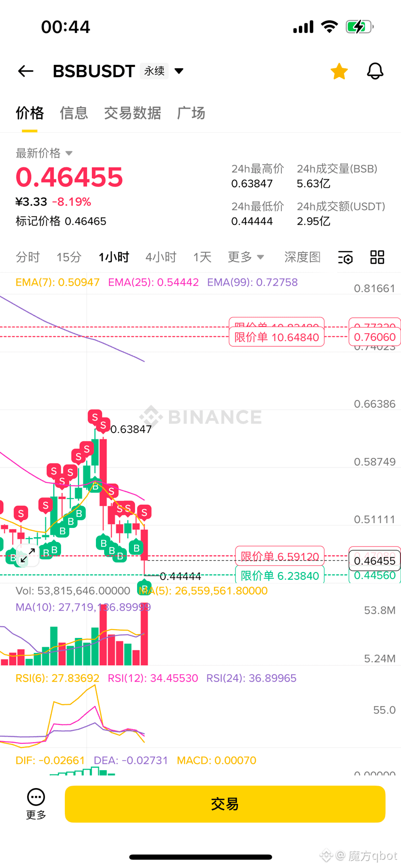
Task: Expand the BSBUSDT contract selector arrow
Action: [179, 71]
